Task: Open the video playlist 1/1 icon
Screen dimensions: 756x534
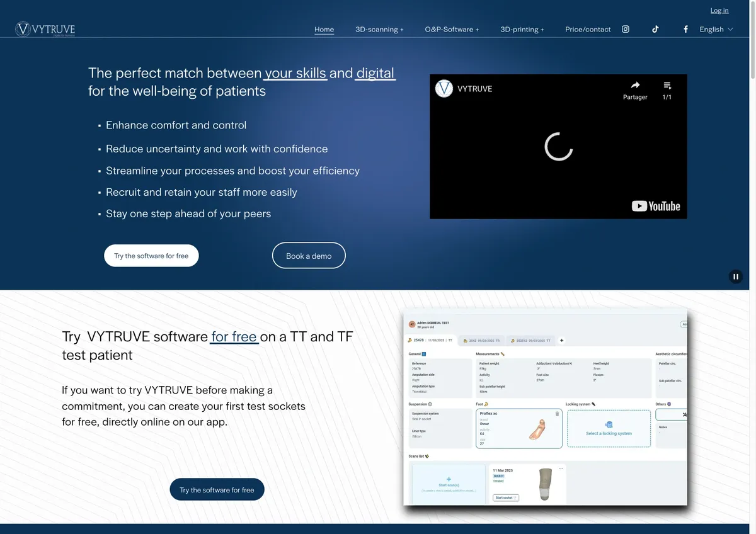Action: pyautogui.click(x=667, y=85)
